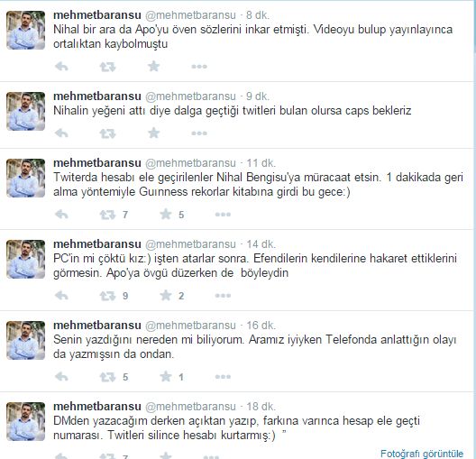Screen dimensions: 476x459
Task: Open more options on the 16 dk. tweet
Action: 223,377
